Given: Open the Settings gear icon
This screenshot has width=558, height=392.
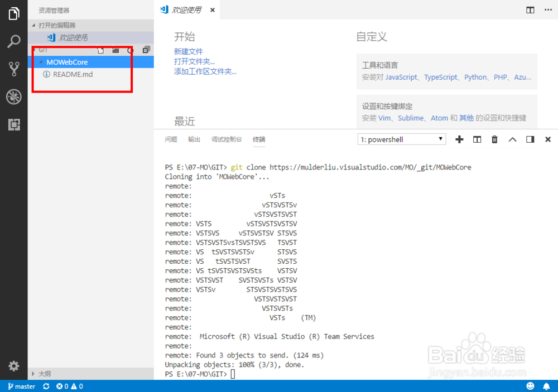Looking at the screenshot, I should pos(13,366).
